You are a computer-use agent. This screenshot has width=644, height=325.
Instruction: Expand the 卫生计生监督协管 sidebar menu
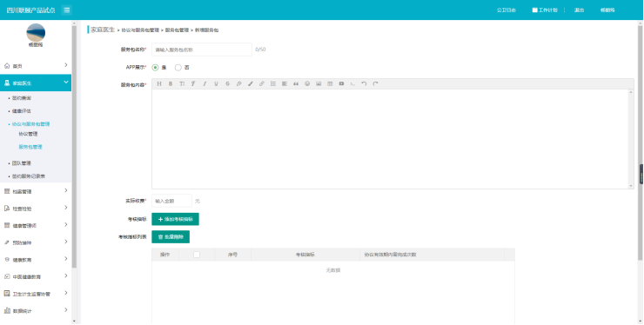[x=36, y=294]
